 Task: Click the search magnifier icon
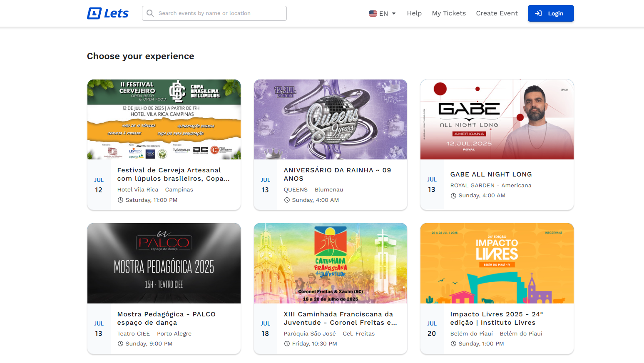point(150,13)
